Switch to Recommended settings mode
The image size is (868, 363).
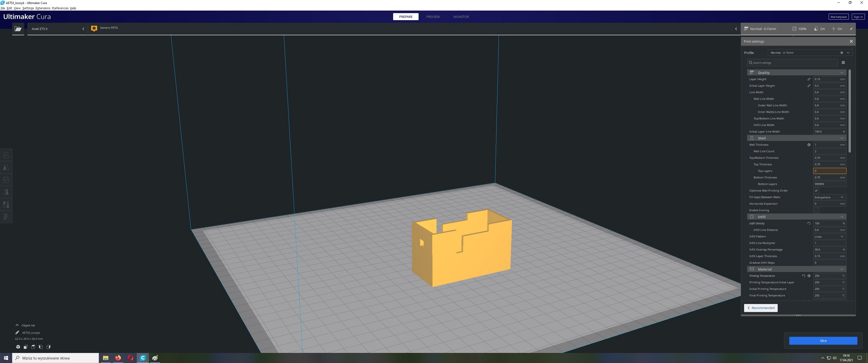coord(761,308)
